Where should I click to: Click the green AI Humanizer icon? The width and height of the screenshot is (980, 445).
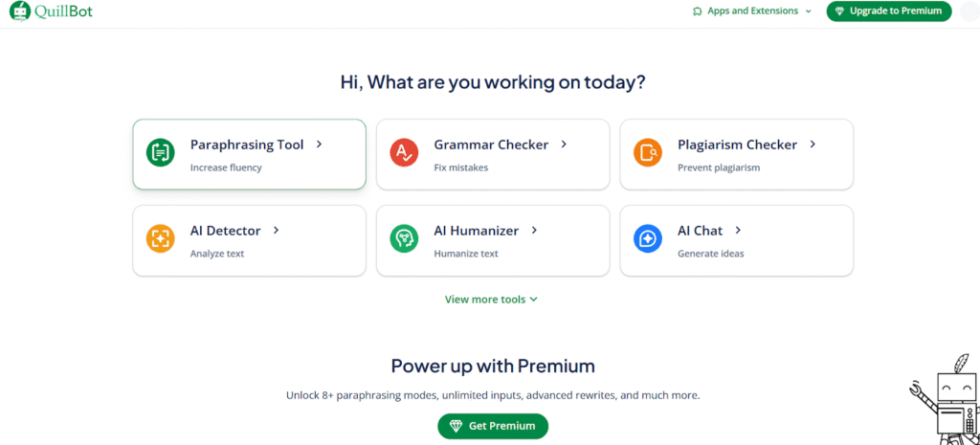[x=405, y=238]
